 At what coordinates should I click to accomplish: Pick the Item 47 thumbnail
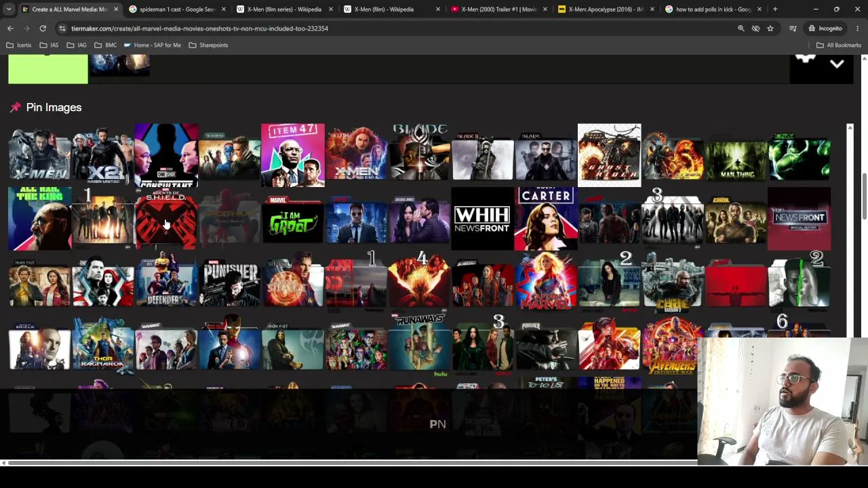(293, 155)
